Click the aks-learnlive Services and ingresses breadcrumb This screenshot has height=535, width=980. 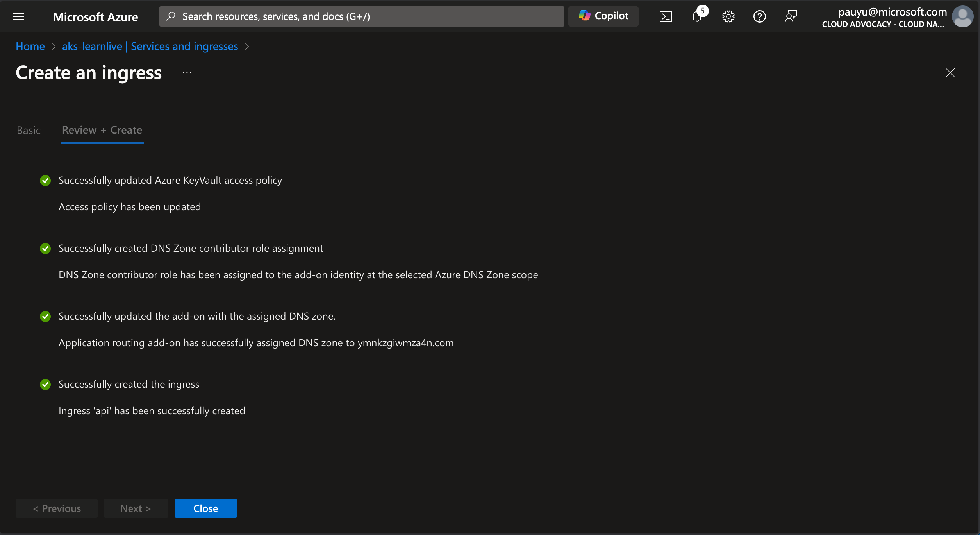tap(150, 45)
